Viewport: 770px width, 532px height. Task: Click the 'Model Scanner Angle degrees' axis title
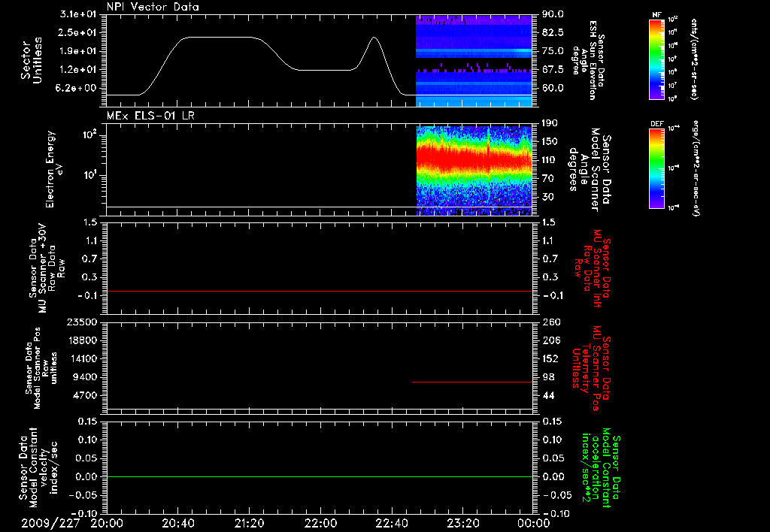pos(590,169)
